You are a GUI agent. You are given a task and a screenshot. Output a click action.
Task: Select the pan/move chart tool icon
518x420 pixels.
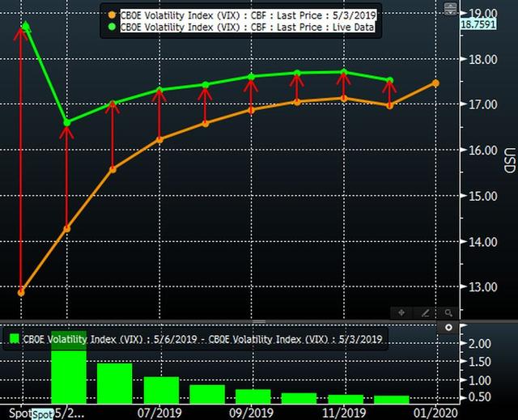pos(401,312)
